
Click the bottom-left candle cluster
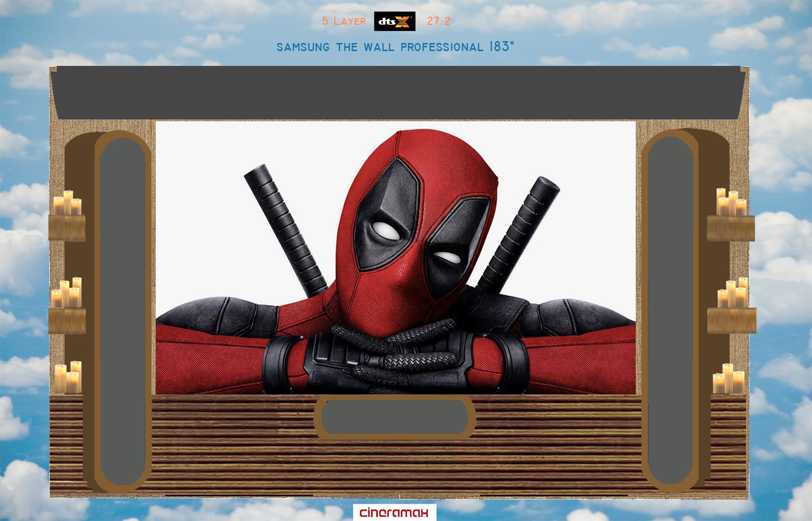(68, 378)
